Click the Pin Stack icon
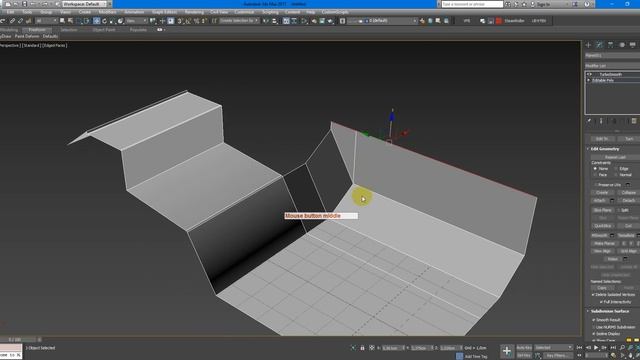 click(589, 121)
